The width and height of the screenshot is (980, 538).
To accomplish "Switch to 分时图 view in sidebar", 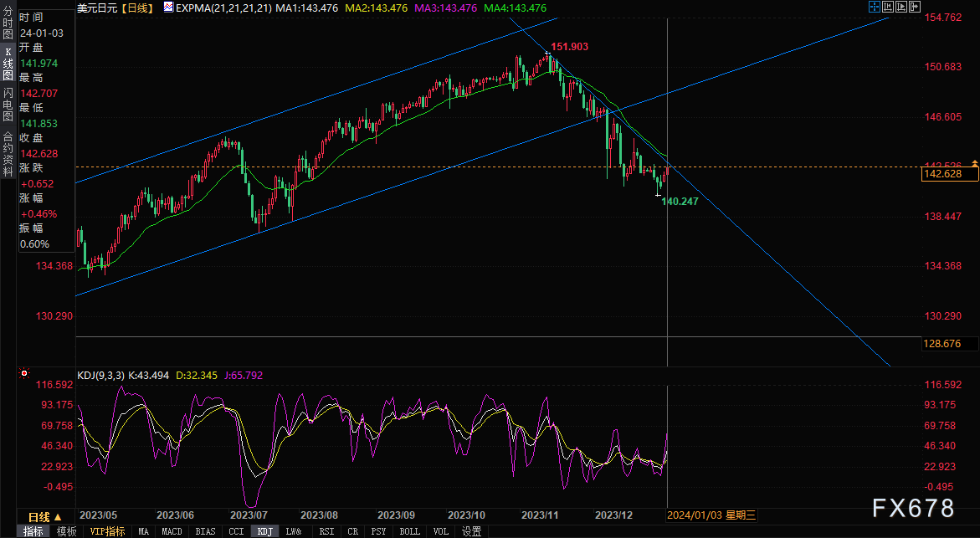I will click(x=8, y=24).
